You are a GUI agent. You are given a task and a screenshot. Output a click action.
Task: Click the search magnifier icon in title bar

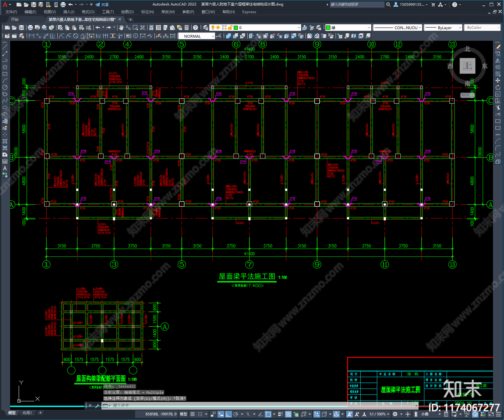tap(388, 4)
